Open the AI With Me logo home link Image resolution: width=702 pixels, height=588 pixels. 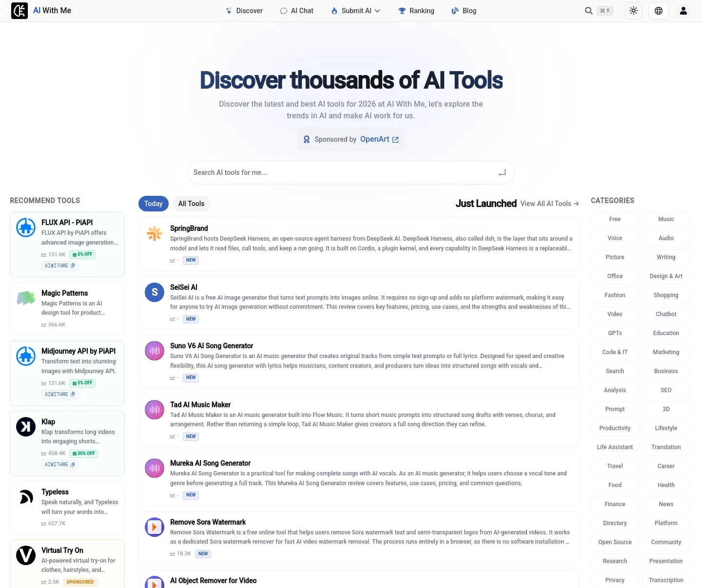click(x=41, y=11)
